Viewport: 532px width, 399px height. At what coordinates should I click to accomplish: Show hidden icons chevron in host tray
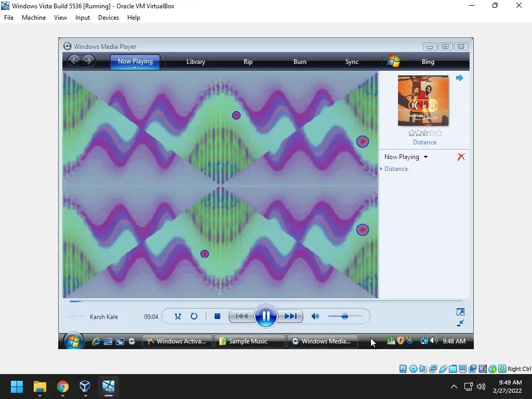pyautogui.click(x=454, y=387)
